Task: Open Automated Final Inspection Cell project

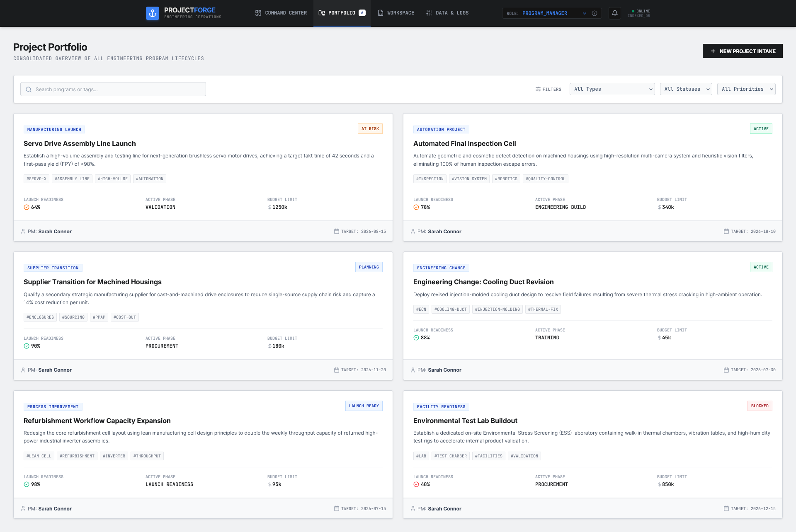Action: (465, 143)
